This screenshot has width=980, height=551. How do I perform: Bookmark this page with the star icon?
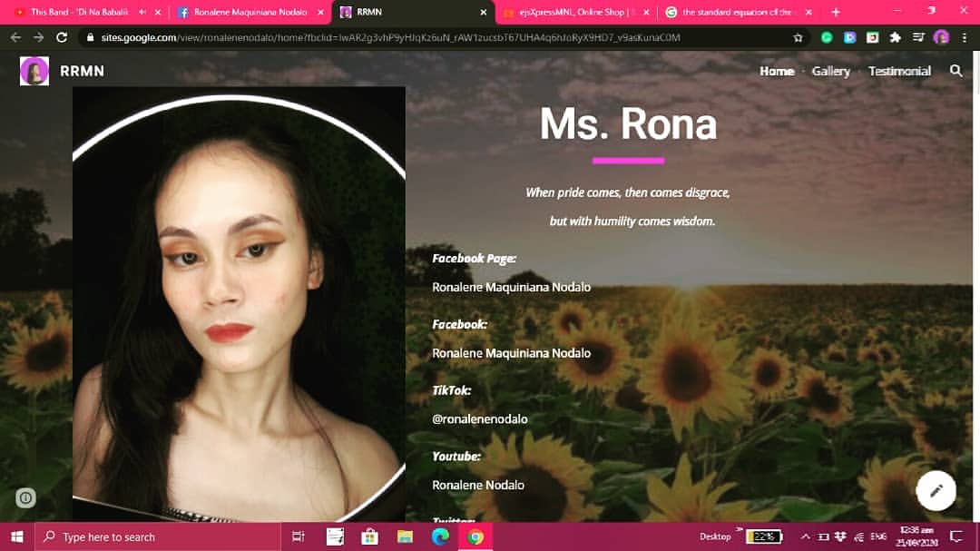click(x=799, y=37)
